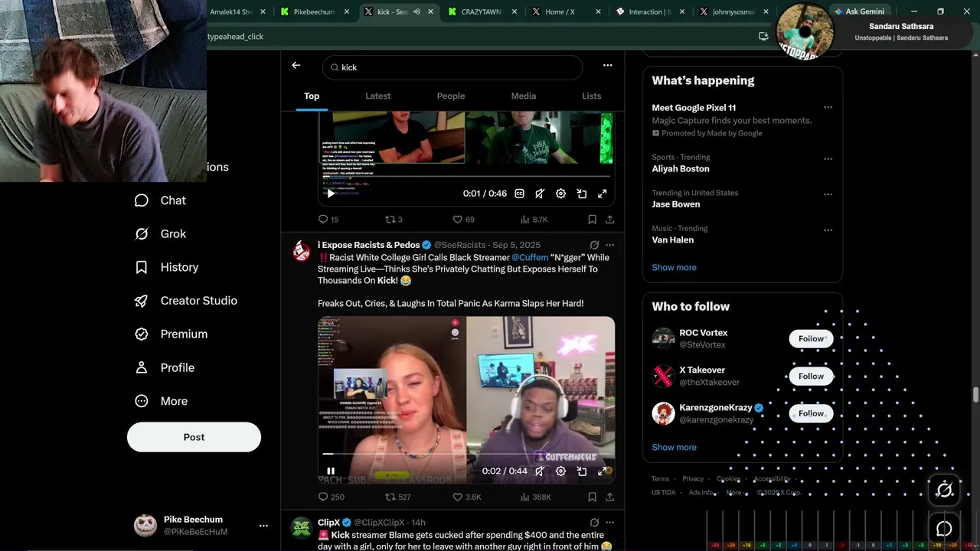Viewport: 980px width, 551px height.
Task: Follow X Takeover
Action: (x=811, y=377)
